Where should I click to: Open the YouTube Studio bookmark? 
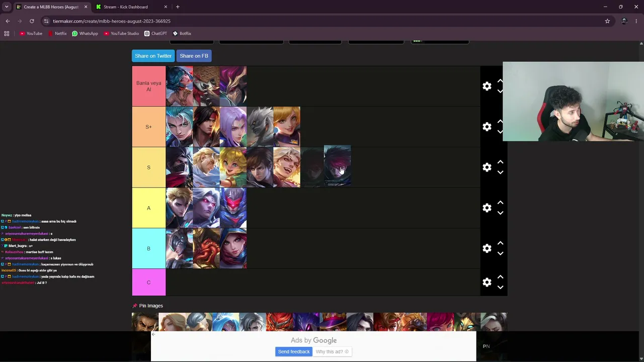[121, 33]
